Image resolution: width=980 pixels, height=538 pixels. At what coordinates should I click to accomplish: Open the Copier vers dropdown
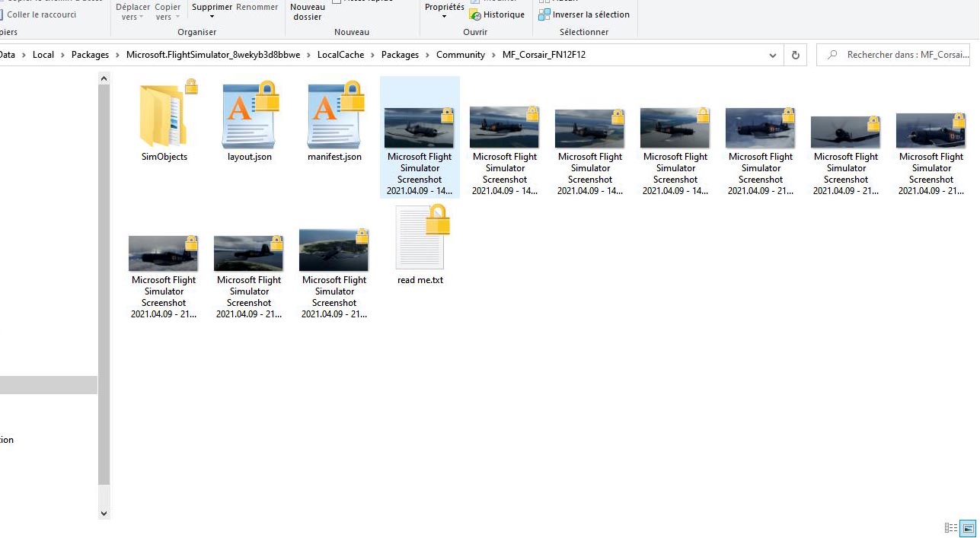click(x=168, y=11)
